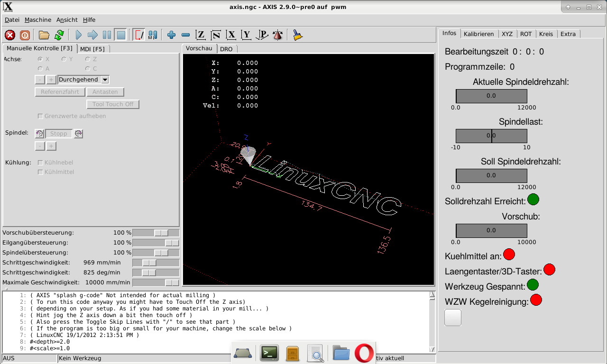Select the perspective view P icon
The height and width of the screenshot is (364, 607).
coord(262,35)
